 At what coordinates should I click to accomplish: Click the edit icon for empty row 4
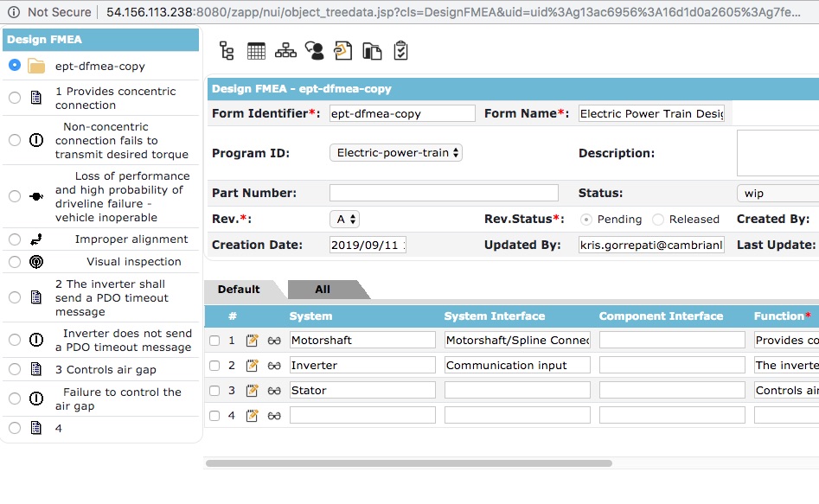[252, 416]
